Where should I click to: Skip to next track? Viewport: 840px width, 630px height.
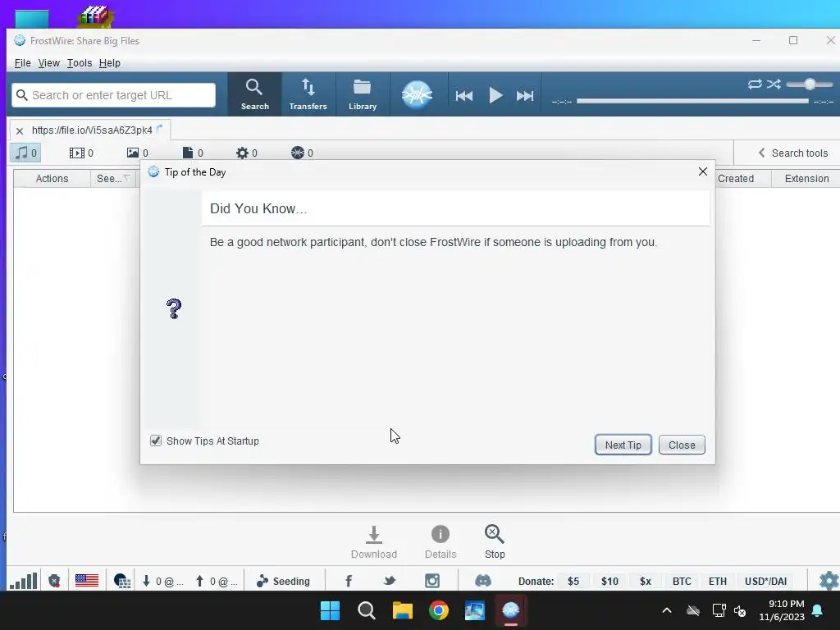pyautogui.click(x=525, y=96)
